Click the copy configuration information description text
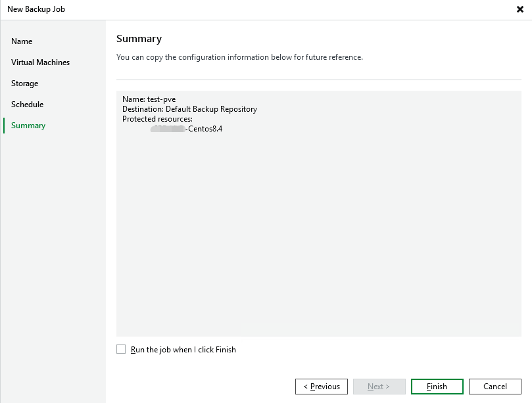The image size is (532, 403). (x=239, y=57)
